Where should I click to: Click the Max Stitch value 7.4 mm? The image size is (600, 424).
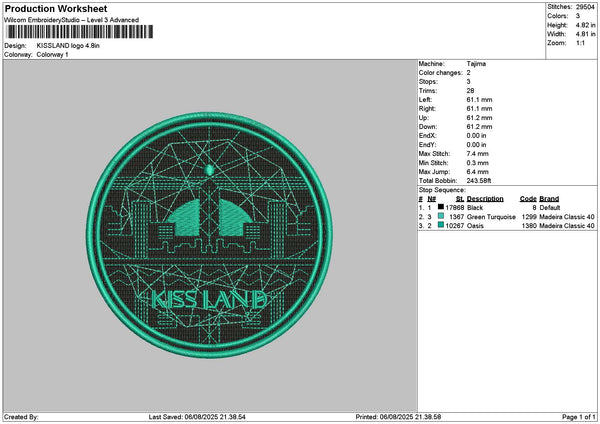[477, 154]
